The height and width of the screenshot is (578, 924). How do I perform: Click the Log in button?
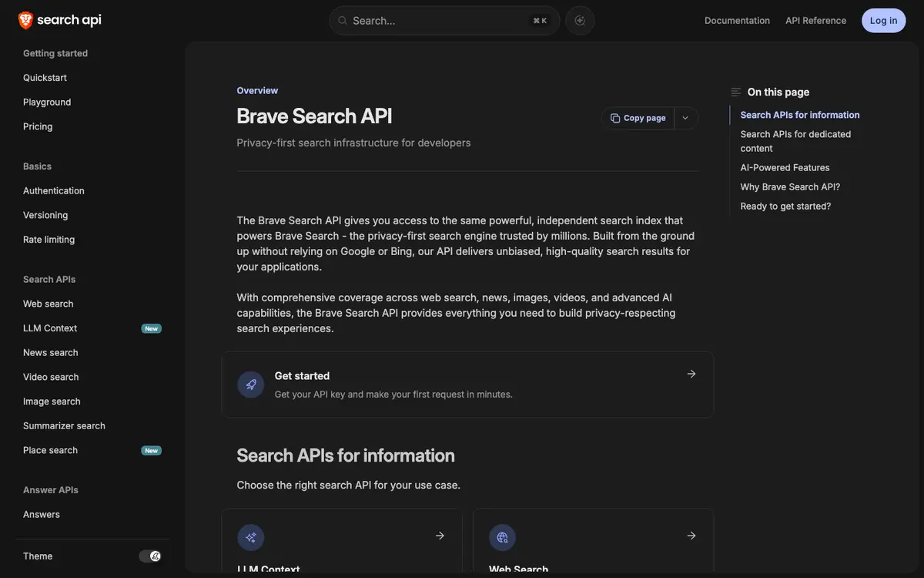[x=884, y=21]
